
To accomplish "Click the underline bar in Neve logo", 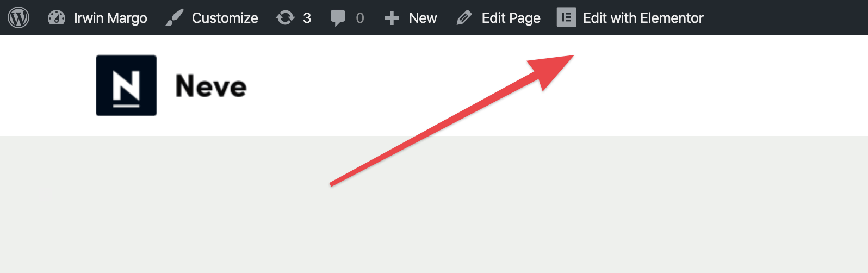I will tap(126, 106).
